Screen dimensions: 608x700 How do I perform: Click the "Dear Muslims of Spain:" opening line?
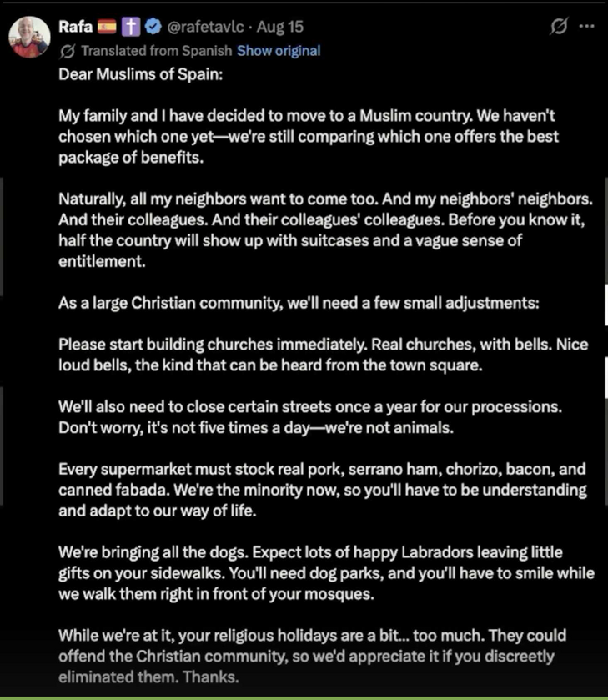141,74
